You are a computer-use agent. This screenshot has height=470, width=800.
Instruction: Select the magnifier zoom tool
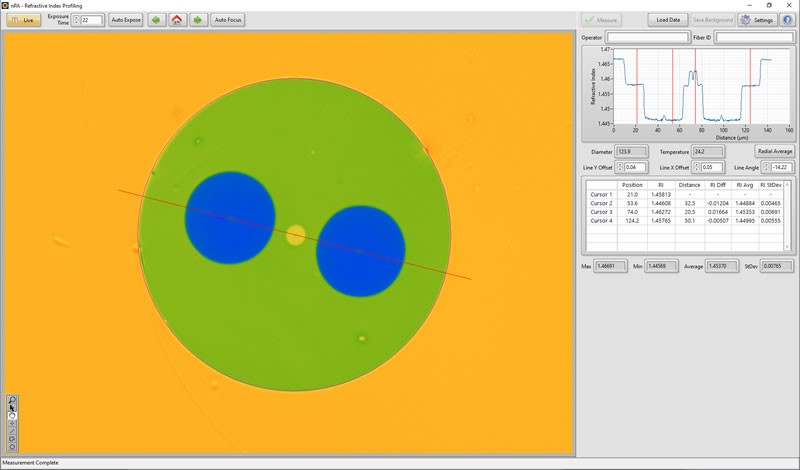(x=12, y=400)
